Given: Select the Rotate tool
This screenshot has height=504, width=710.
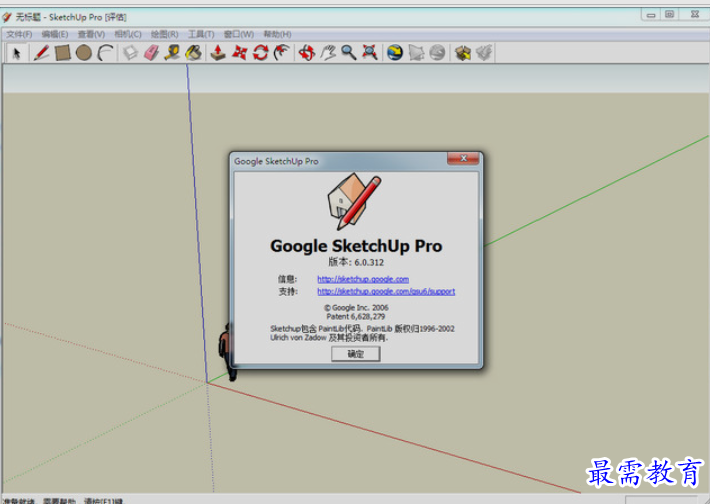Looking at the screenshot, I should [261, 53].
